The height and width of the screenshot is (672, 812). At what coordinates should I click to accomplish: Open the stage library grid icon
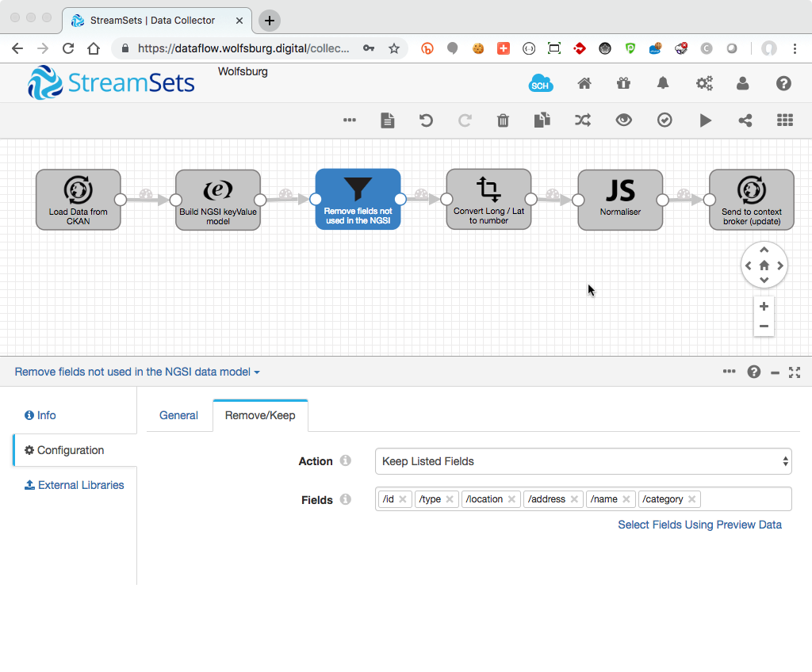click(785, 120)
